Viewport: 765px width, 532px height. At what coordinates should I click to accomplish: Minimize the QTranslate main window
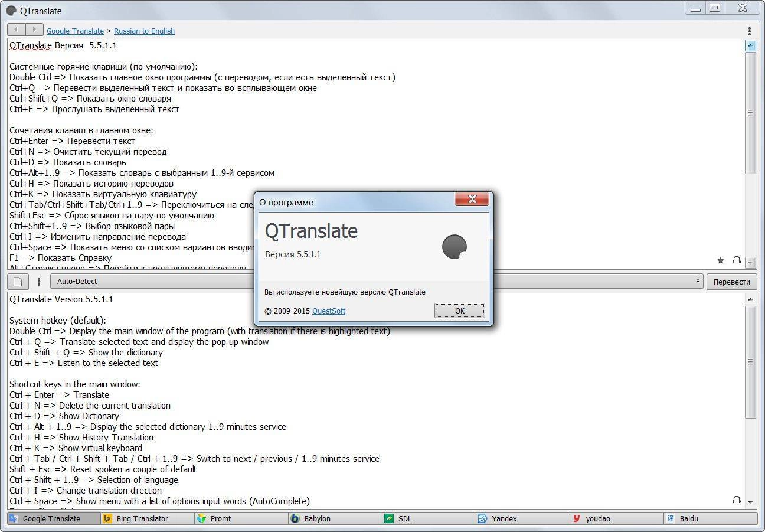click(696, 8)
